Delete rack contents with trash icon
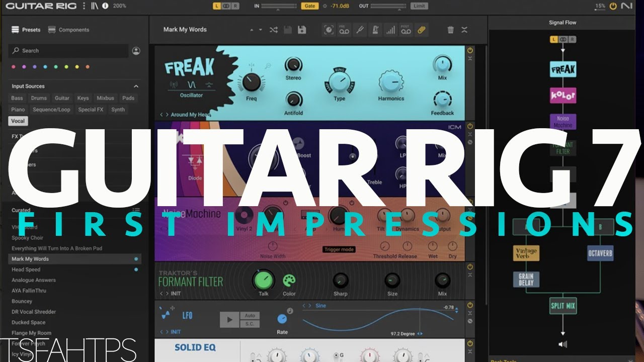Image resolution: width=644 pixels, height=362 pixels. 450,30
